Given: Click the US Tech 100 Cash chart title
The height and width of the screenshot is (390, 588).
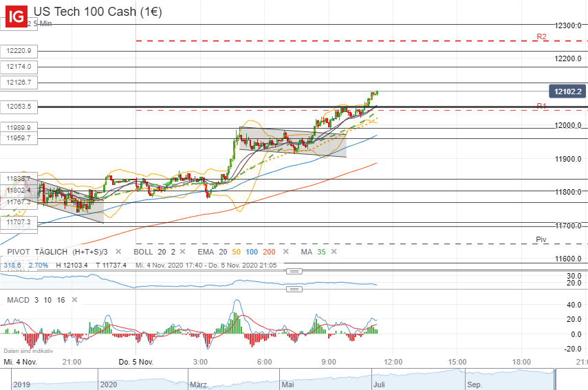Looking at the screenshot, I should 98,12.
